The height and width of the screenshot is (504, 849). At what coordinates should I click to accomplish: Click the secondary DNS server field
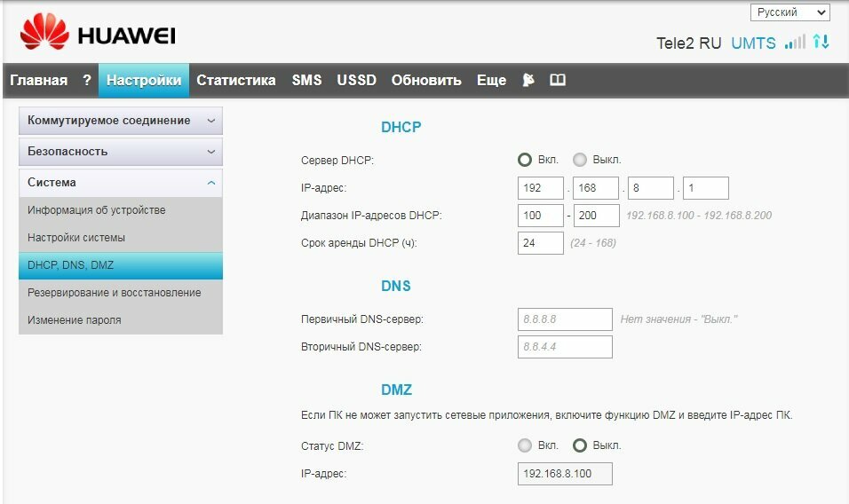click(565, 347)
